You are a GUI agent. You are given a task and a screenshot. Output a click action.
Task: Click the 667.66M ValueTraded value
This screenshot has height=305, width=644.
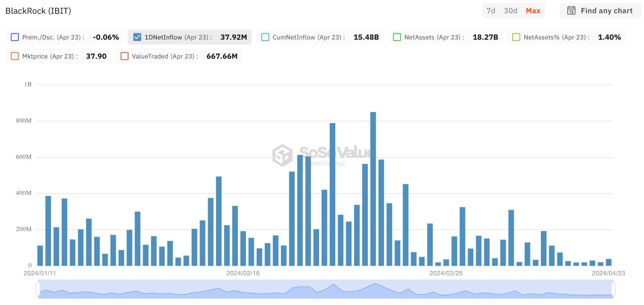[222, 56]
